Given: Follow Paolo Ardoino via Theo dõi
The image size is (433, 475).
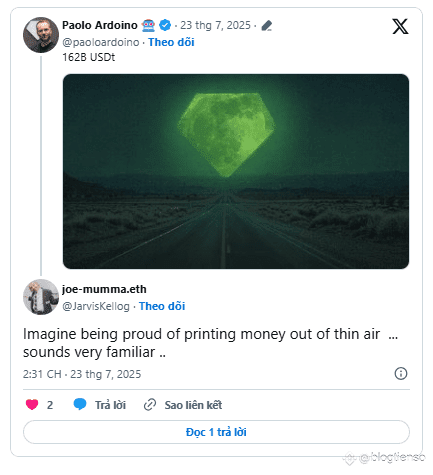Looking at the screenshot, I should 171,42.
